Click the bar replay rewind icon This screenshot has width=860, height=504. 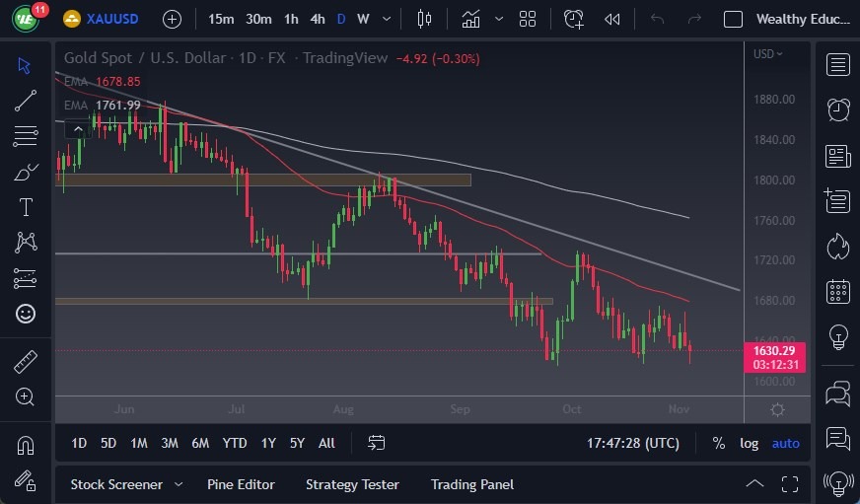(612, 19)
